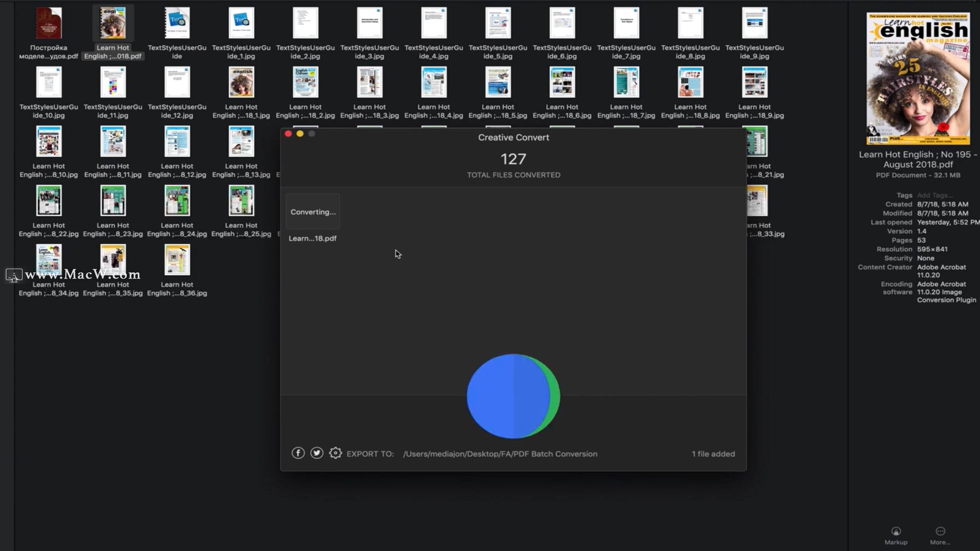Click the export path /Users/mediajon/Desktop/FA/PDF Batch Conversion
This screenshot has height=551, width=980.
click(500, 454)
